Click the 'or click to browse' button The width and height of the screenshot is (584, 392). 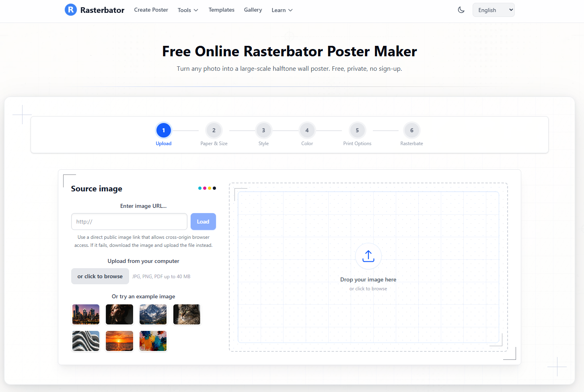pos(100,276)
